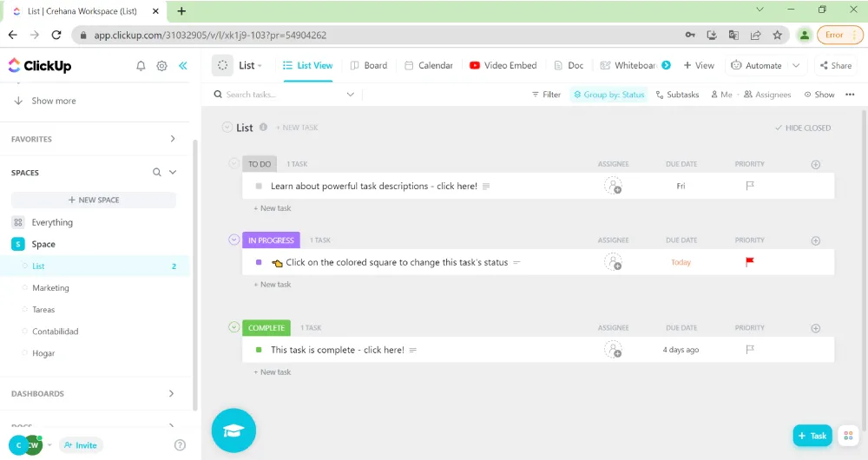Screen dimensions: 868x460
Task: Open the List name dropdown
Action: [250, 65]
